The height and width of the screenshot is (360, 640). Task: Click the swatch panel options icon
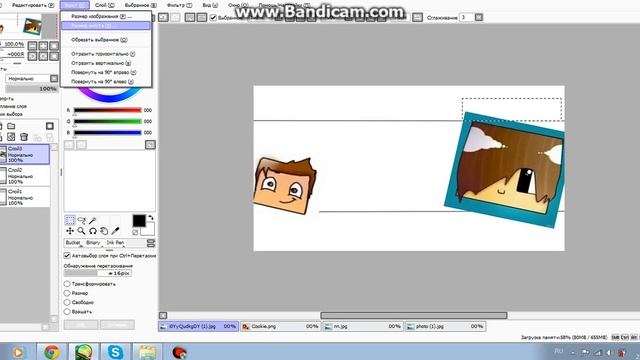tap(150, 144)
